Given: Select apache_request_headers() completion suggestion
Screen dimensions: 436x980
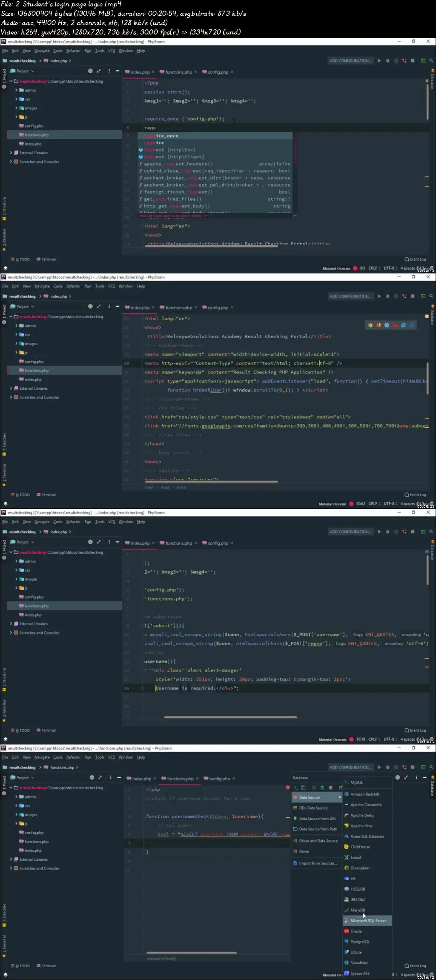Looking at the screenshot, I should 215,164.
